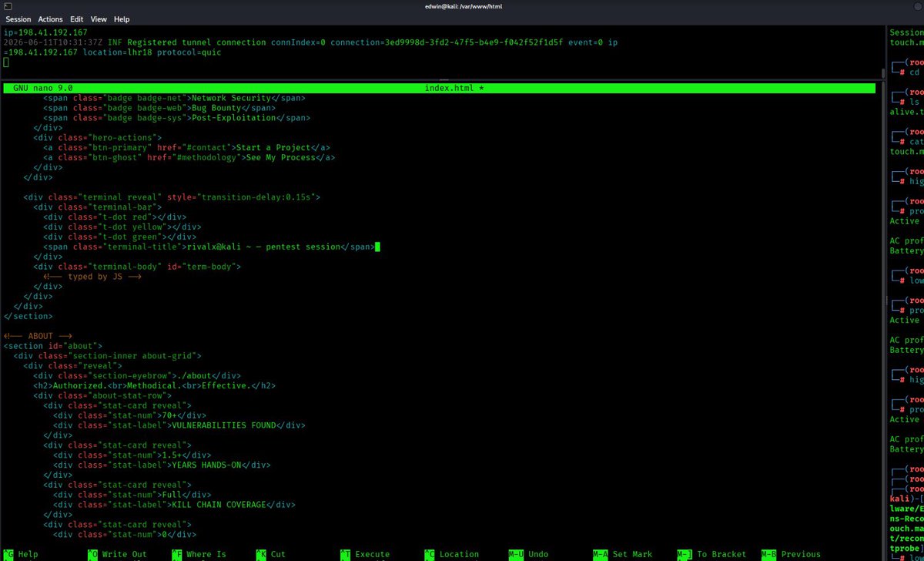Click the style value "transition-delay:0.15s"
Screen dimensions: 924x561
pyautogui.click(x=256, y=197)
